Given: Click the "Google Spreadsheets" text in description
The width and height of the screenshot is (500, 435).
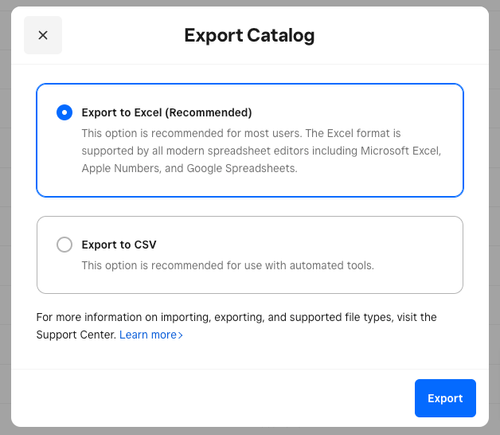Looking at the screenshot, I should pyautogui.click(x=242, y=168).
